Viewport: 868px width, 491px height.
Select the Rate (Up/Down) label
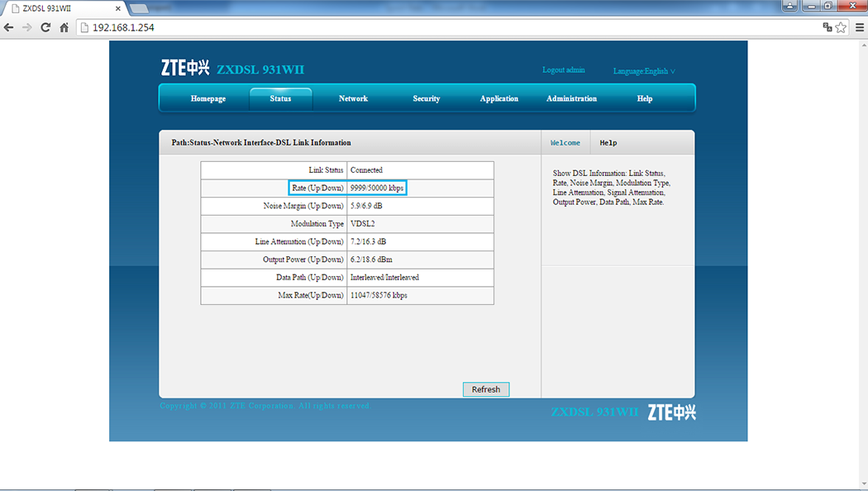click(317, 188)
